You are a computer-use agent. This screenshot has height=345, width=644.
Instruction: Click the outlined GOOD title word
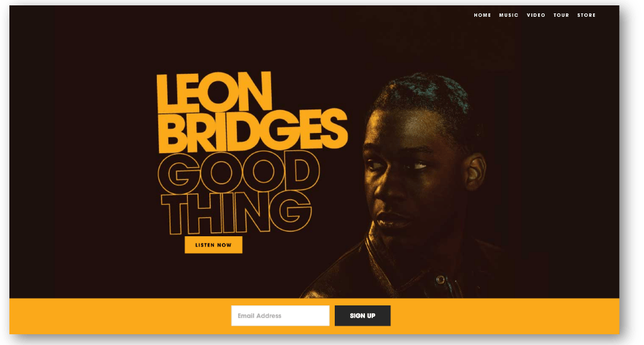coord(238,172)
